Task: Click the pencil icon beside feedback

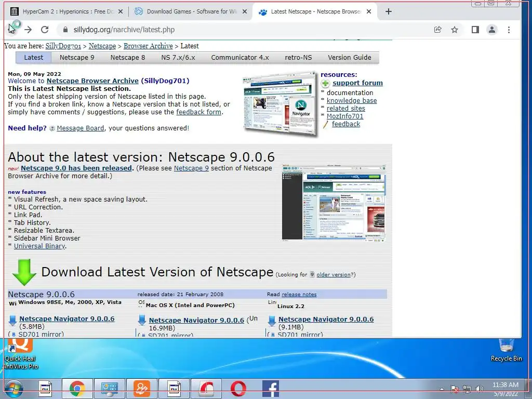Action: click(325, 124)
